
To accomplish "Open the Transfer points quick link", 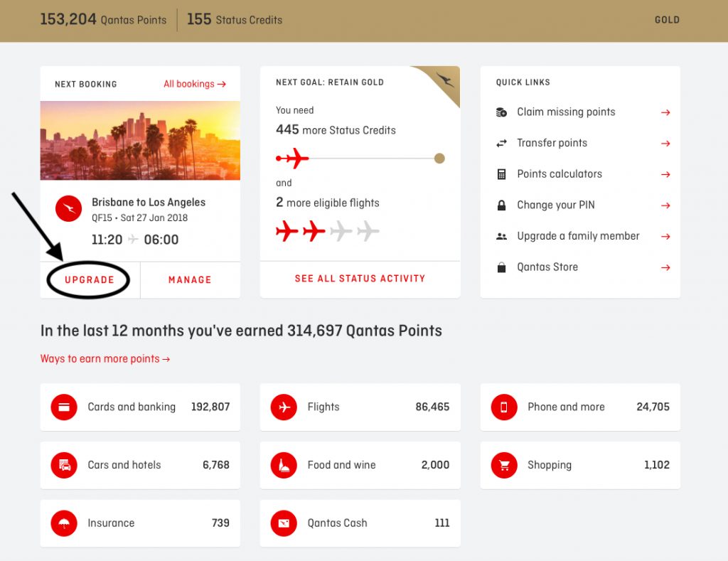I will [x=552, y=143].
